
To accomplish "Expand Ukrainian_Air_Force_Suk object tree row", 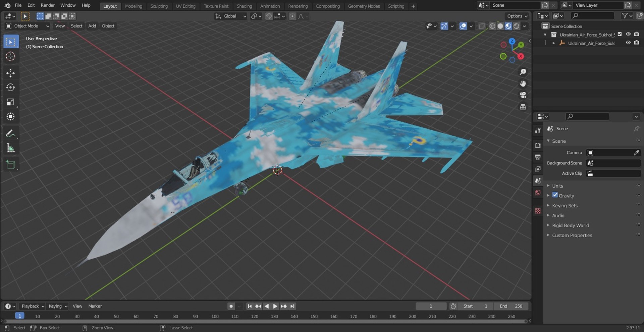I will pos(553,43).
